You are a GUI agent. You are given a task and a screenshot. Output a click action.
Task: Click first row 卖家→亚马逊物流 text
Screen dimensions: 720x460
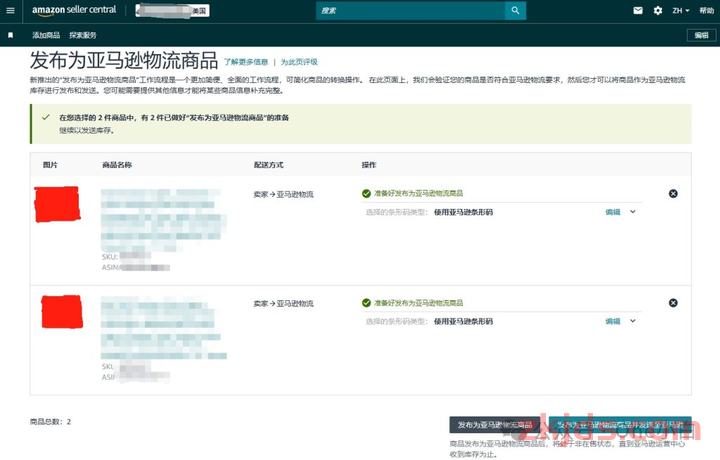(283, 195)
